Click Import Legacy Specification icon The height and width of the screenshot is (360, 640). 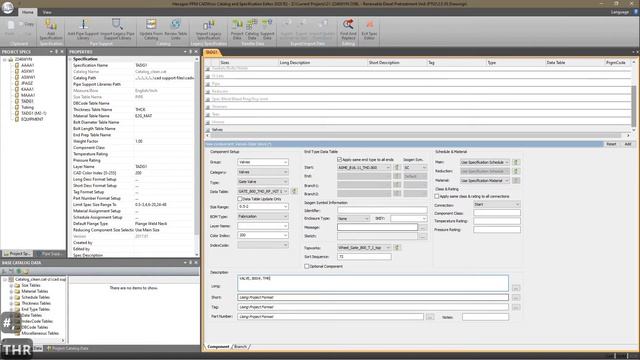(x=209, y=29)
